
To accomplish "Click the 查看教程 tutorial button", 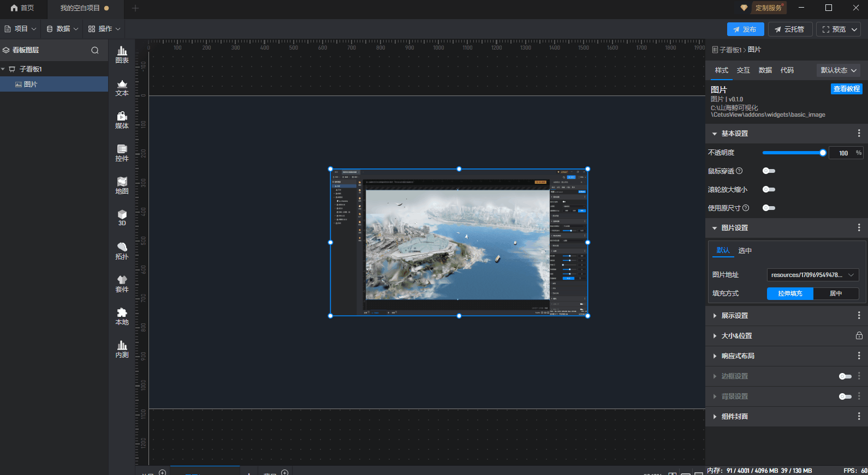I will pos(846,89).
